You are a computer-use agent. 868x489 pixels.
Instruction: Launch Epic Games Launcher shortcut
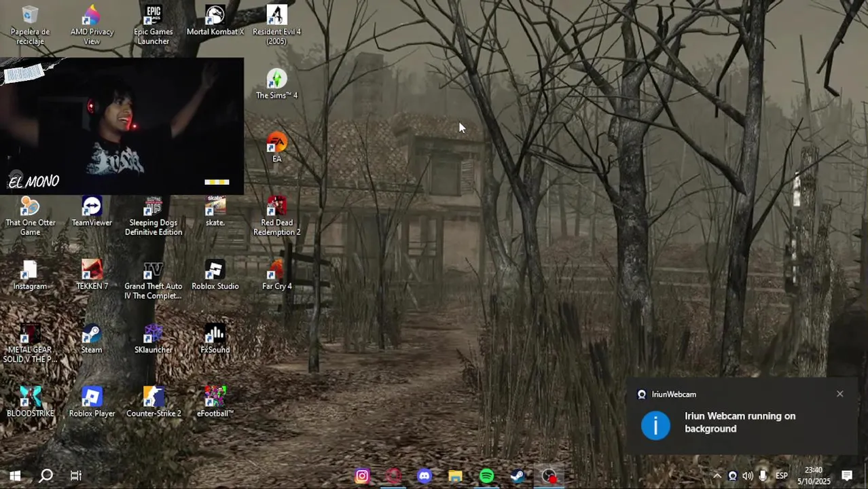click(x=153, y=26)
